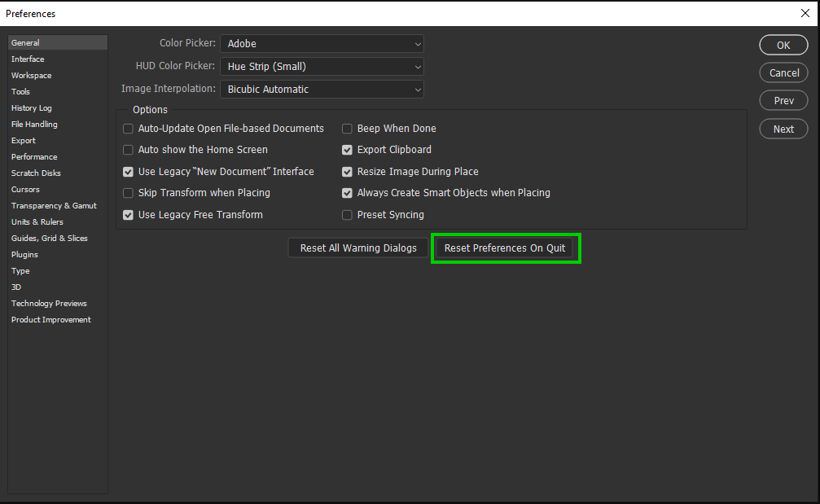This screenshot has height=504, width=820.
Task: Click Reset All Warning Dialogs
Action: click(x=357, y=248)
